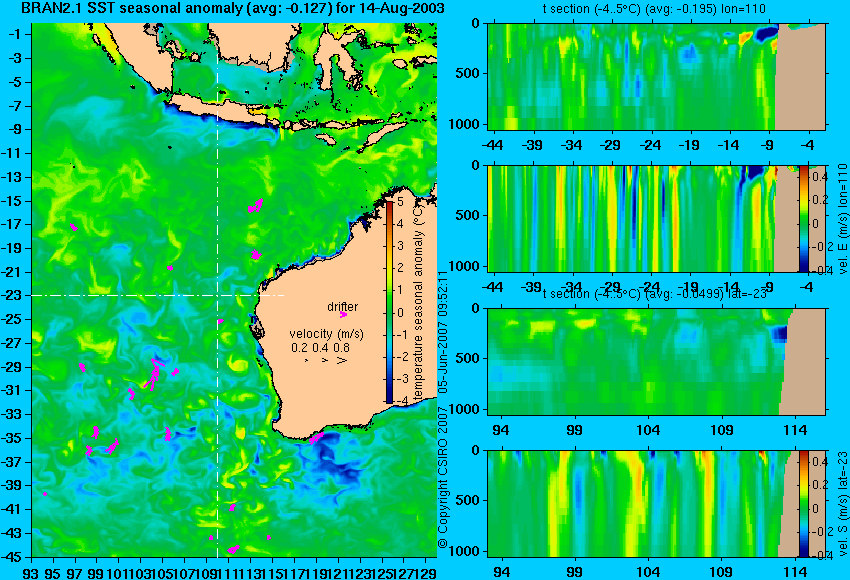Click the 'vel. S (m/s) lat=-23' axis label
The image size is (850, 580).
pyautogui.click(x=842, y=504)
